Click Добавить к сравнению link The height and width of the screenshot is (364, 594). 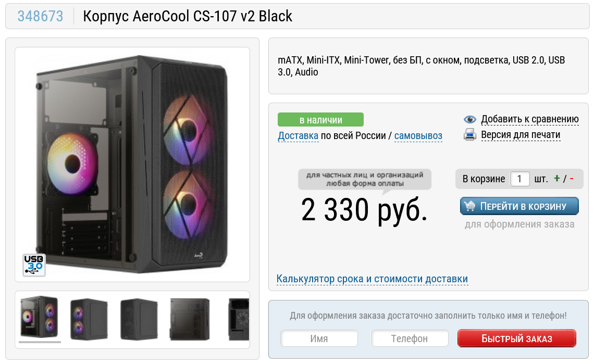tap(529, 119)
